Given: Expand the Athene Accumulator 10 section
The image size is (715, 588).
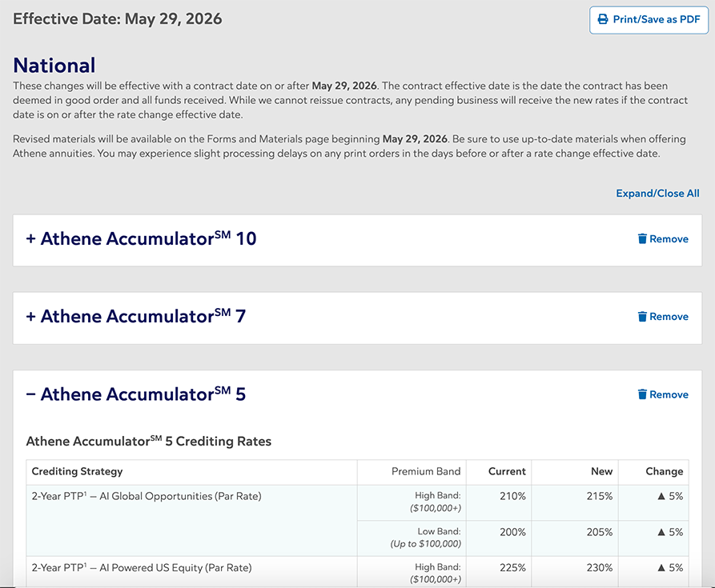Looking at the screenshot, I should point(141,238).
